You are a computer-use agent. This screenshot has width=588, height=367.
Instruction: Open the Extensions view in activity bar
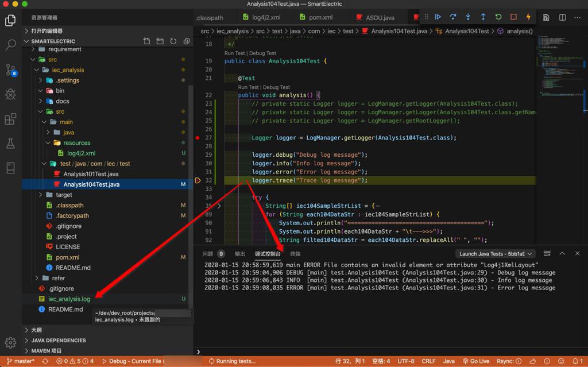tap(10, 119)
